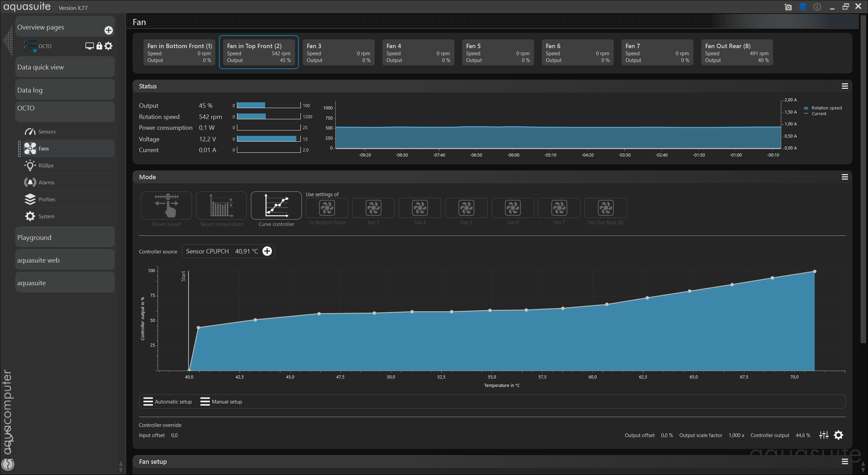Open the Mode panel hamburger menu
Viewport: 868px width, 475px height.
pos(845,177)
